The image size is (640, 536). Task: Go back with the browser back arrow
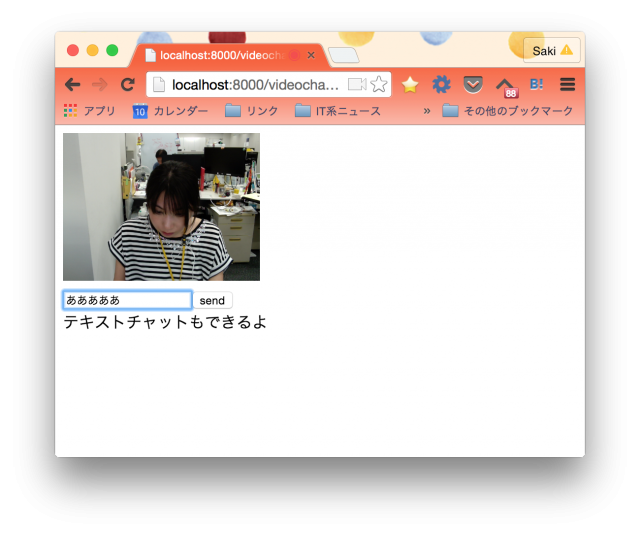(x=73, y=85)
